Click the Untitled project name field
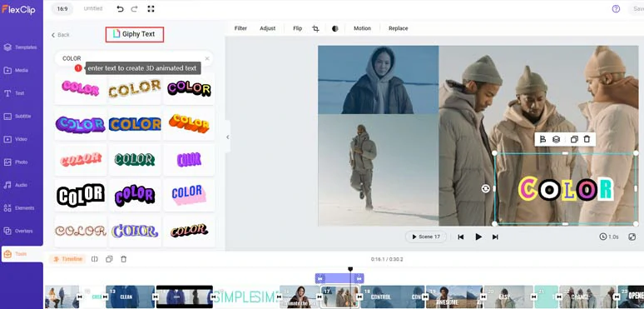The image size is (644, 309). 93,8
